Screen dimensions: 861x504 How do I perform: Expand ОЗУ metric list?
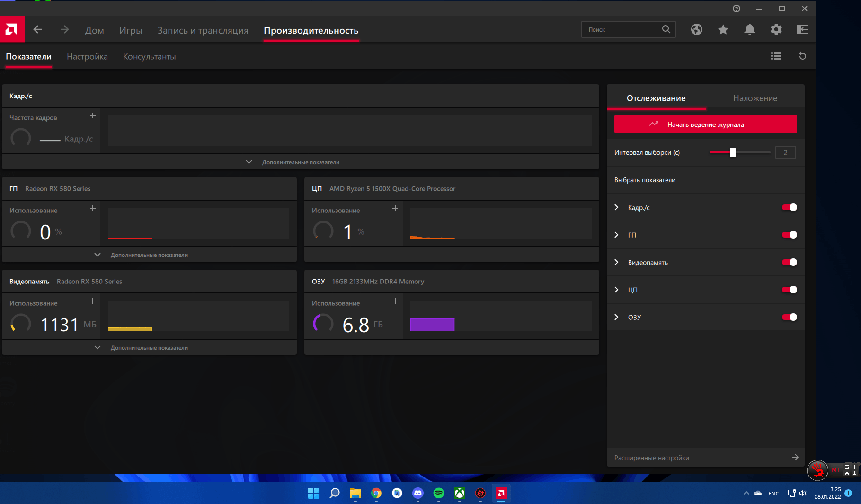(616, 317)
